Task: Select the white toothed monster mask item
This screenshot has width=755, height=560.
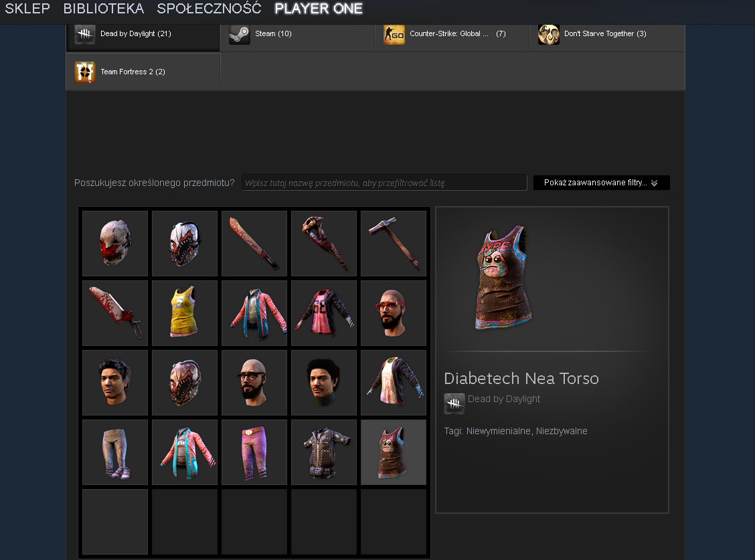Action: click(185, 243)
